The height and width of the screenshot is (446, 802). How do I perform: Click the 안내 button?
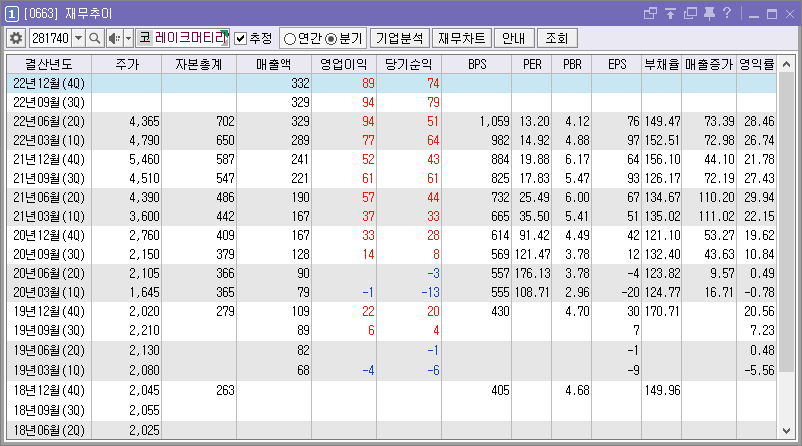coord(514,38)
